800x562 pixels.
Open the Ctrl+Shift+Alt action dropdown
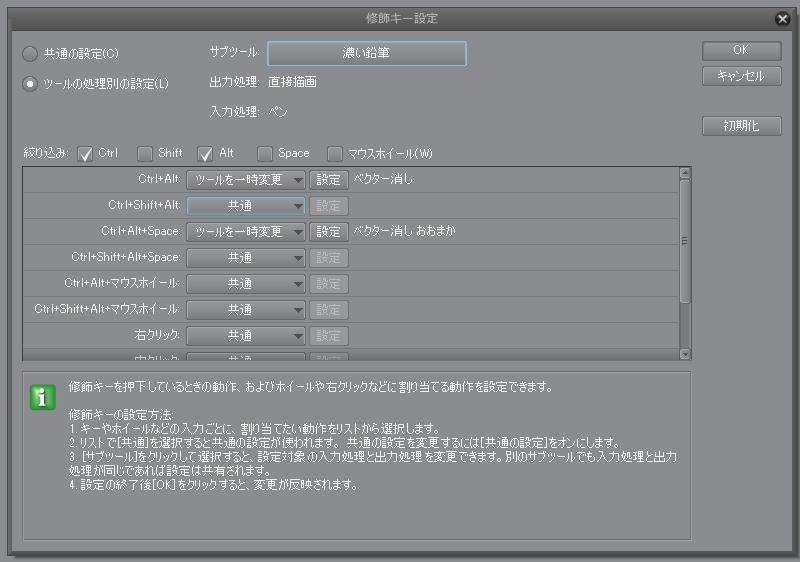[x=246, y=206]
